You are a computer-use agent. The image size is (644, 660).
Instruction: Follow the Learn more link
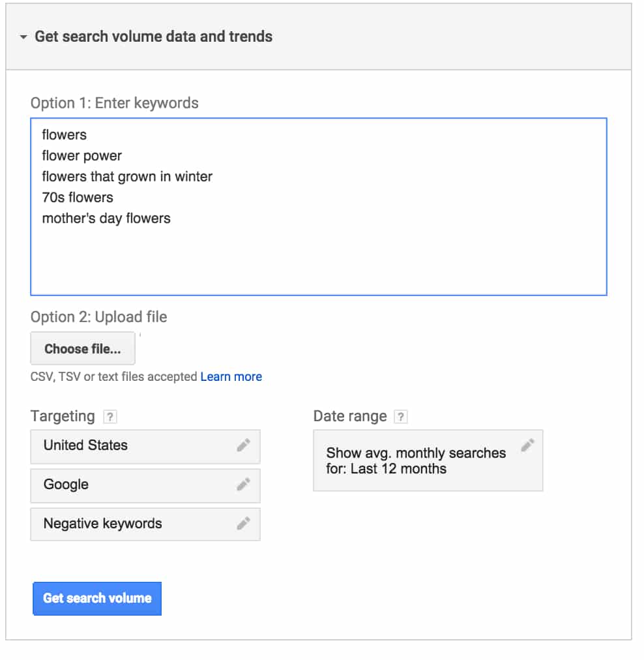231,377
